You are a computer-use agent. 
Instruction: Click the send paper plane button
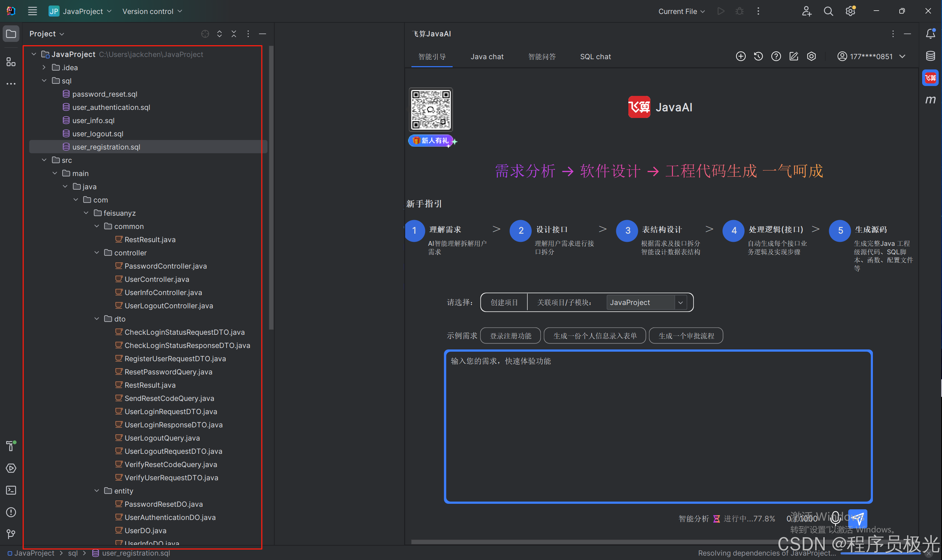(857, 518)
